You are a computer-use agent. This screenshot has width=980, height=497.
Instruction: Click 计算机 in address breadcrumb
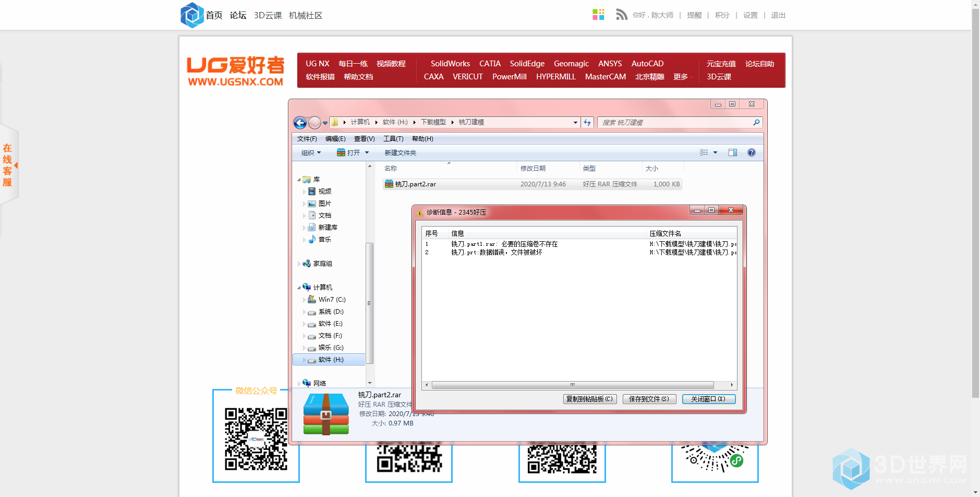tap(360, 122)
